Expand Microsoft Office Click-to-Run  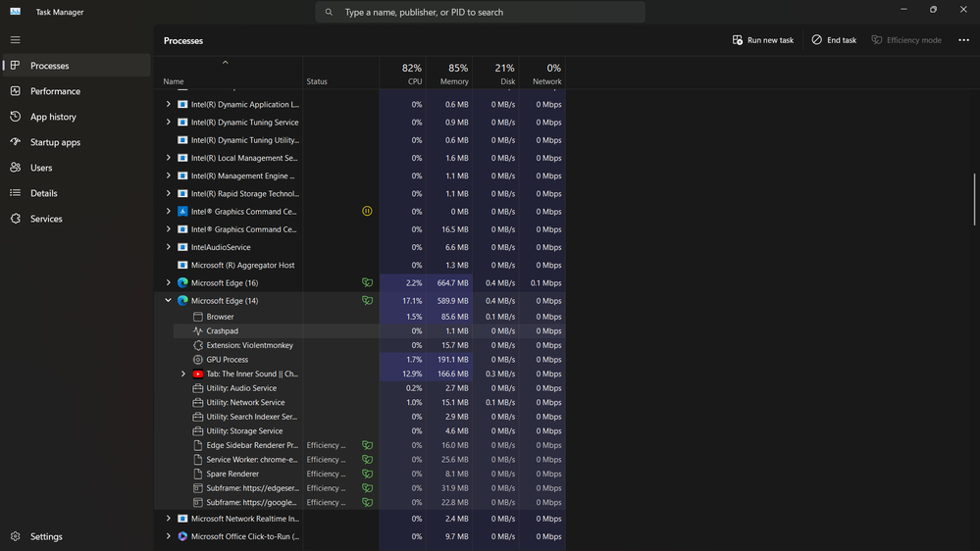[168, 536]
